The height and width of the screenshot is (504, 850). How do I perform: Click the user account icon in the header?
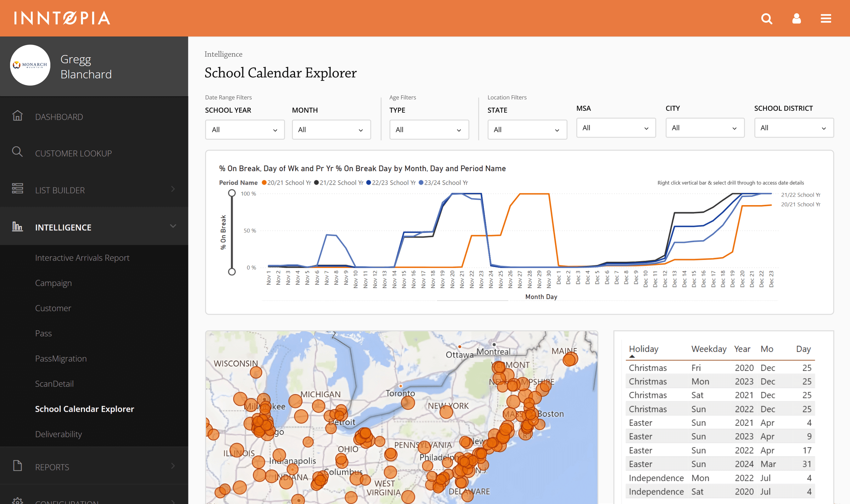coord(796,19)
